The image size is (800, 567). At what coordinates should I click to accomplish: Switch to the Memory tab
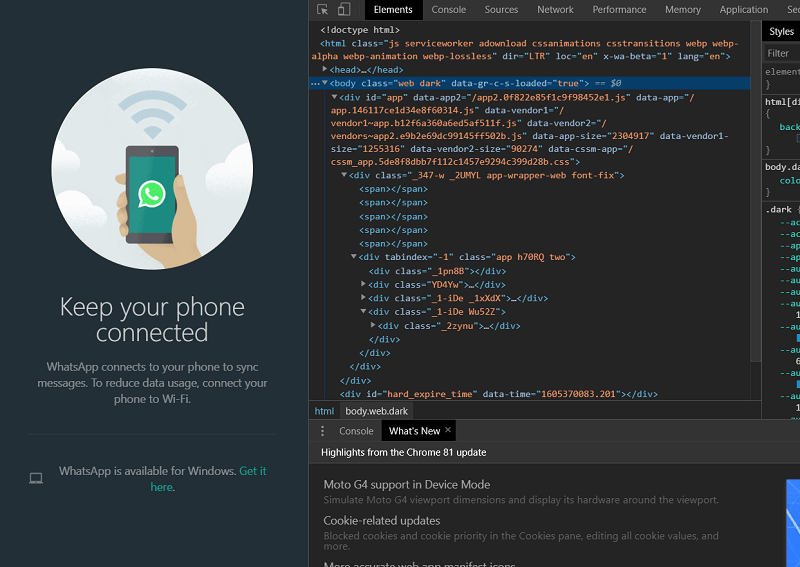coord(683,10)
